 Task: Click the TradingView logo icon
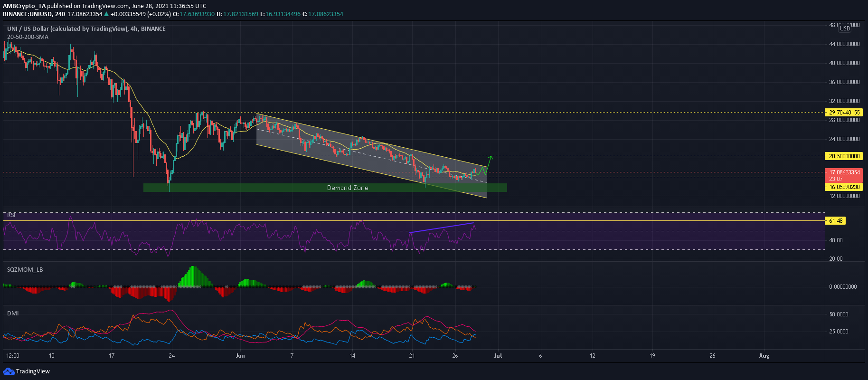point(9,371)
